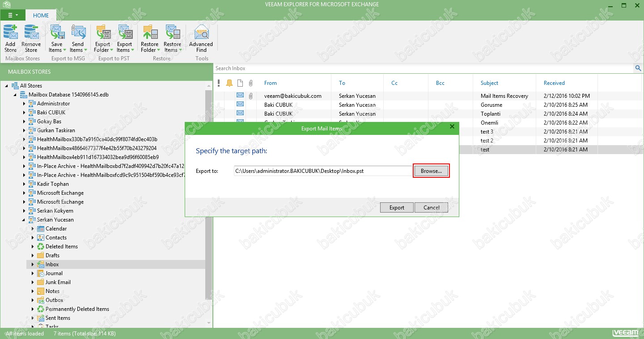
Task: Sort by attachment paperclip column header
Action: pos(251,83)
